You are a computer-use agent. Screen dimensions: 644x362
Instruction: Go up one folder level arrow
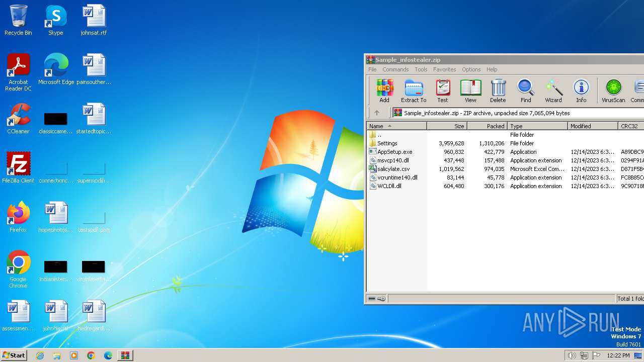tap(376, 113)
